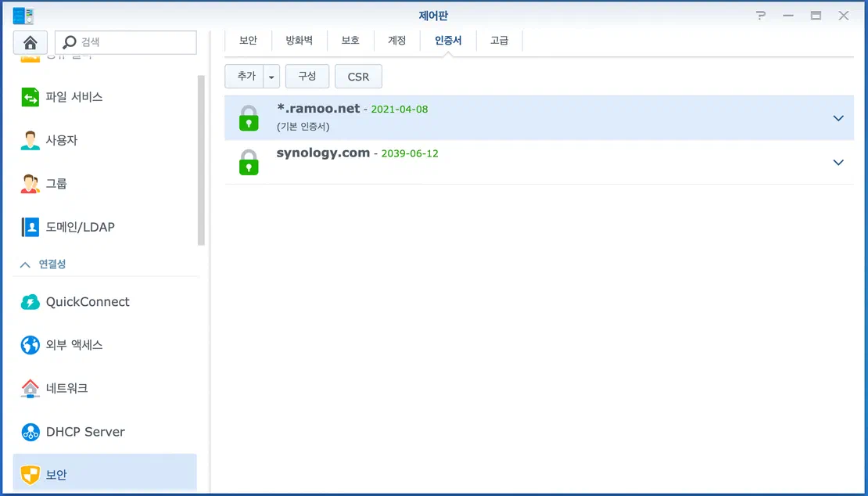Open the External Access globe icon

[x=30, y=345]
